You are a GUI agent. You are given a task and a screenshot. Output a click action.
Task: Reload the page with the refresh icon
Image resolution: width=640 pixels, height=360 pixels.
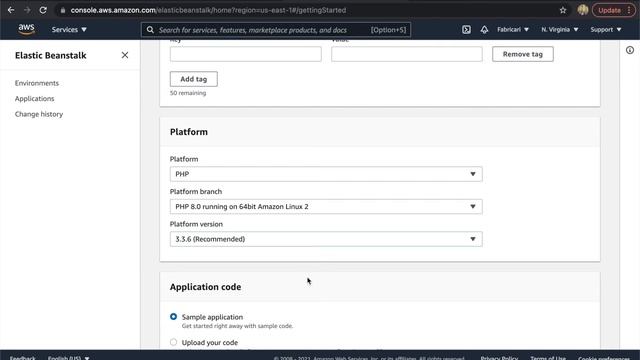pos(43,10)
